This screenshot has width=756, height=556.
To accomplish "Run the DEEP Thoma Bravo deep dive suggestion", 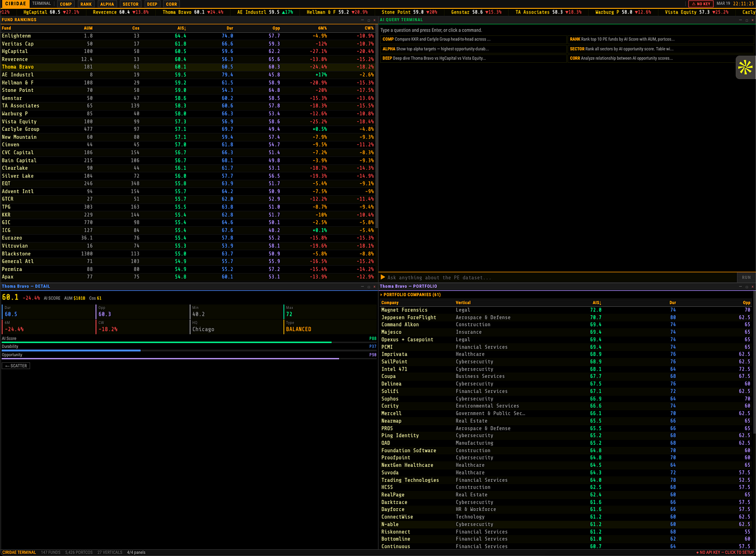I will 473,58.
